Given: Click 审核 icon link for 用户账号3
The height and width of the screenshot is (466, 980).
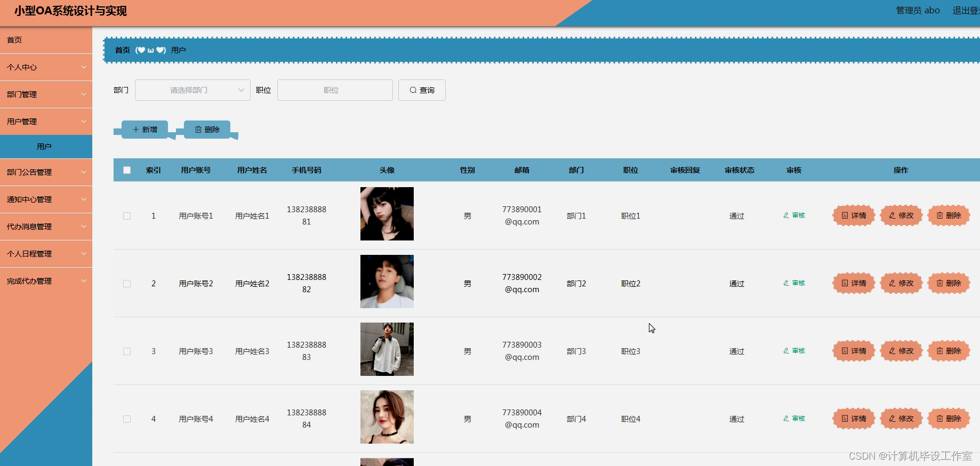Looking at the screenshot, I should (794, 351).
